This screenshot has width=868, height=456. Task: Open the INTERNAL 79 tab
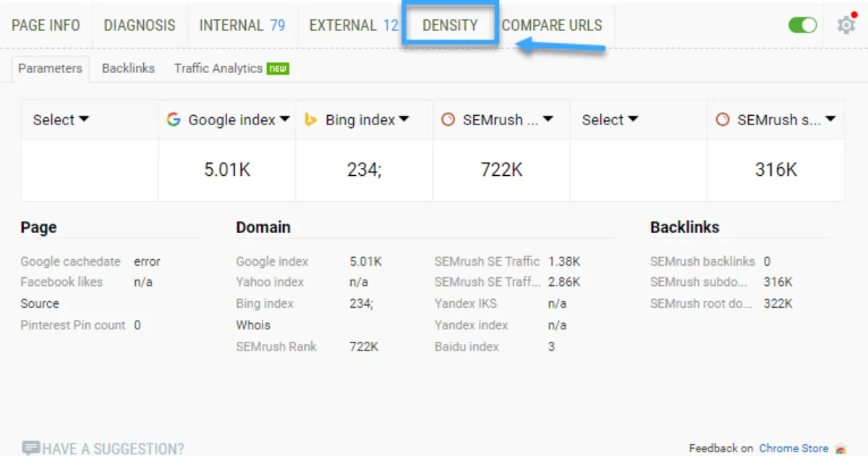(242, 25)
